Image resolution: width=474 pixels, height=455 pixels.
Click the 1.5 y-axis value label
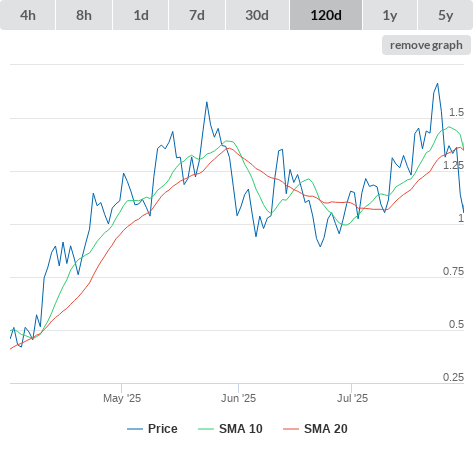456,113
